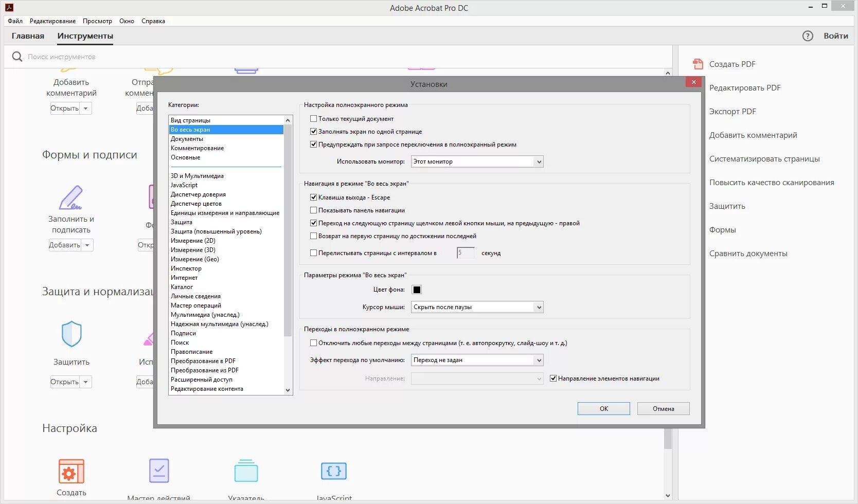858x504 pixels.
Task: Enable return to first page after last
Action: point(313,236)
